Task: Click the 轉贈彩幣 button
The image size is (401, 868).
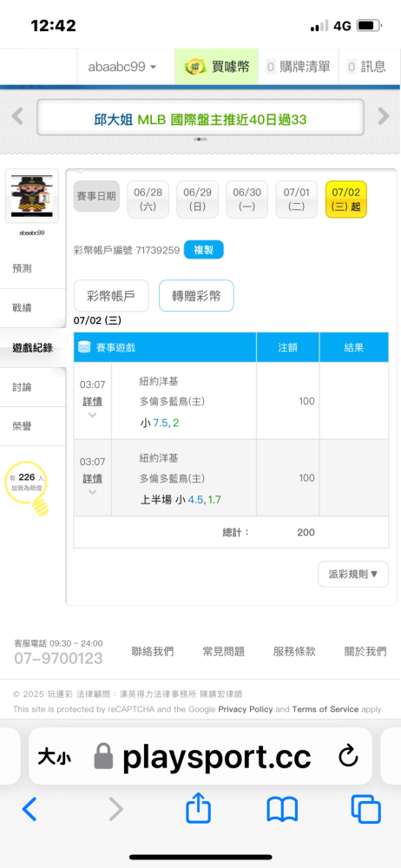Action: point(196,296)
